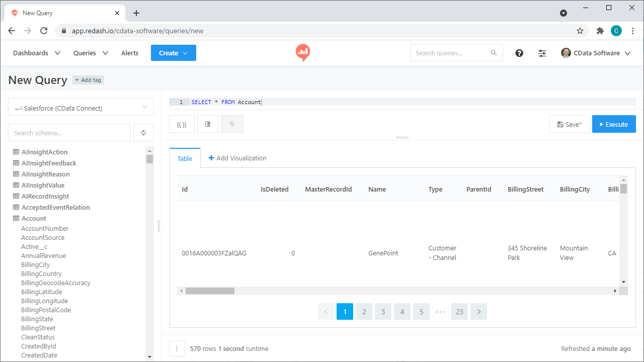Click the Account table icon
Screen dimensions: 644x362
click(x=16, y=218)
